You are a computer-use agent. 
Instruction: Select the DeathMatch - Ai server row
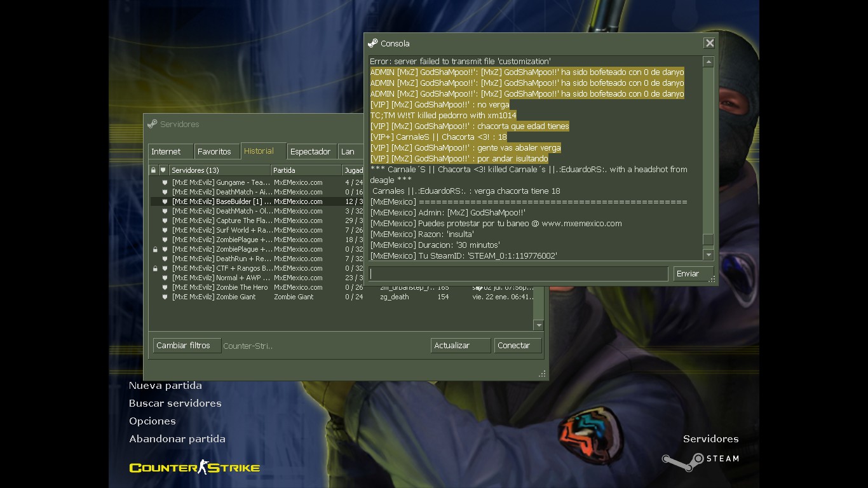click(257, 192)
